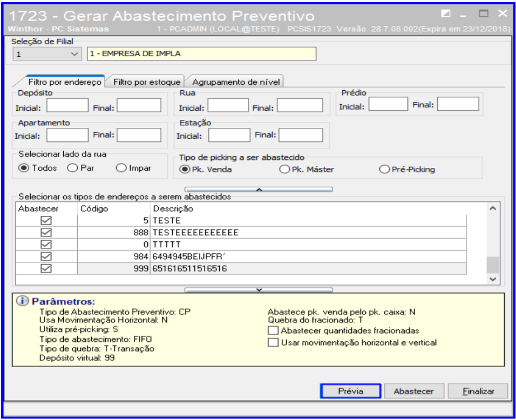Click the Prévia button
Screen dimensions: 516x420
click(x=350, y=391)
